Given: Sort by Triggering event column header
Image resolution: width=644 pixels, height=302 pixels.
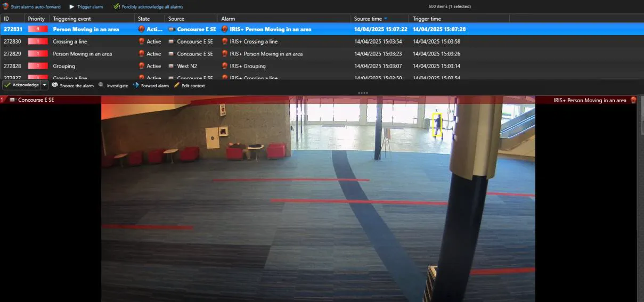Looking at the screenshot, I should tap(72, 19).
